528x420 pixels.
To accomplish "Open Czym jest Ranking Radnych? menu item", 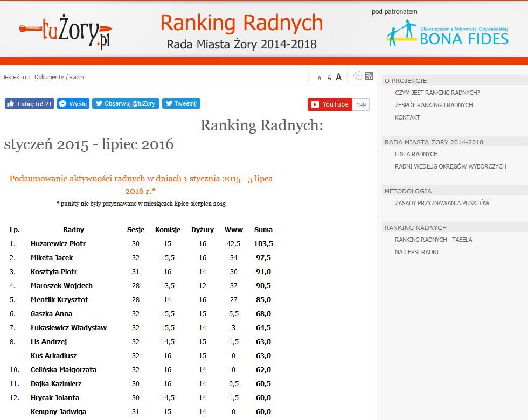I will tap(437, 93).
